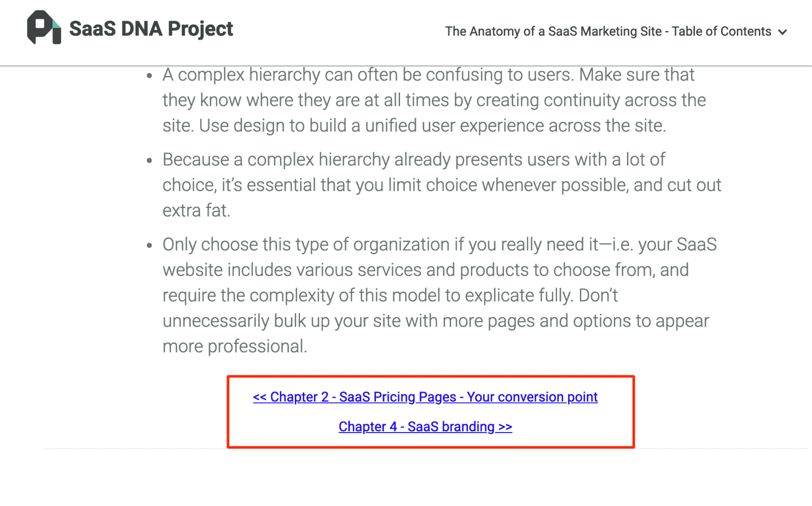The image size is (812, 506).
Task: Click the ">>" arrows after Chapter 4
Action: (505, 427)
